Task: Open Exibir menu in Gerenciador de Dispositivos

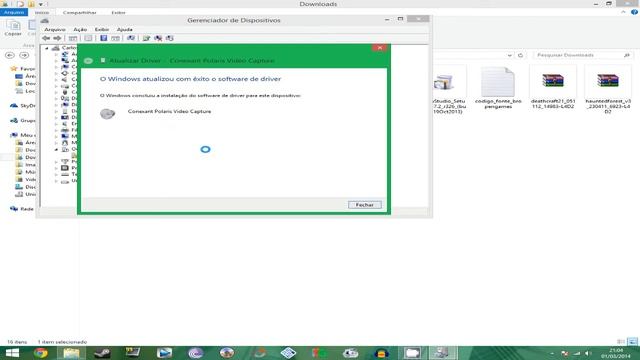Action: click(102, 29)
